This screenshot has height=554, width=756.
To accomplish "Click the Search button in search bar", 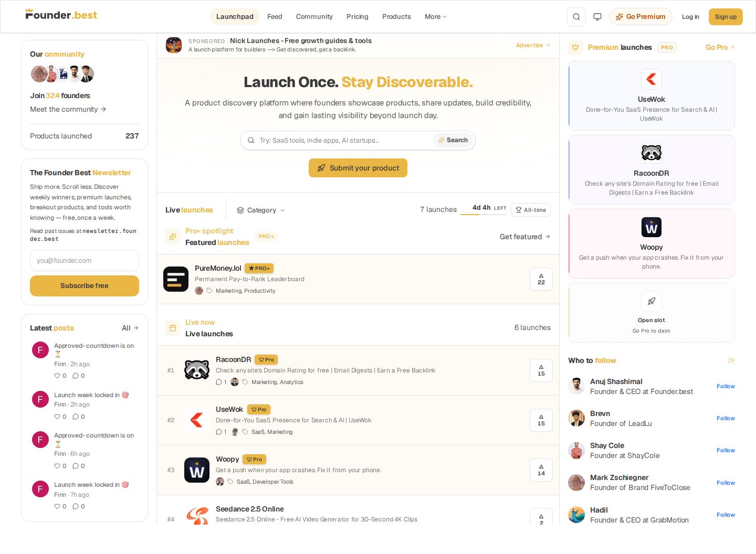I will [x=453, y=140].
